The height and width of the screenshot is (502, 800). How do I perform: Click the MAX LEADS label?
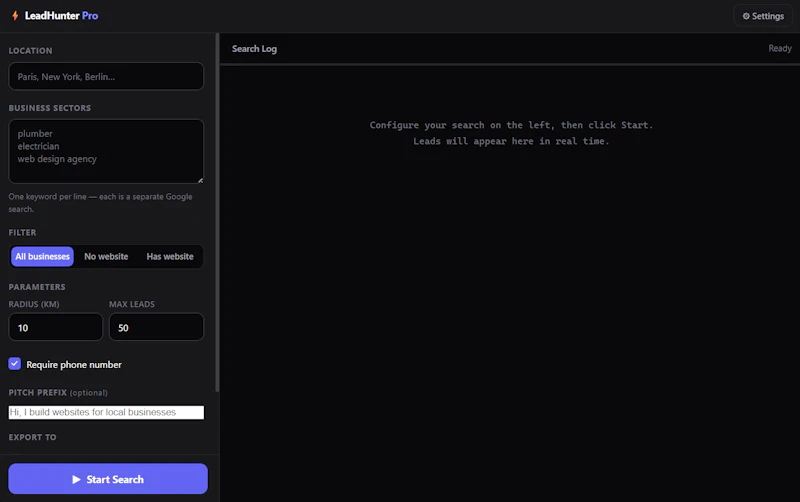(x=132, y=304)
